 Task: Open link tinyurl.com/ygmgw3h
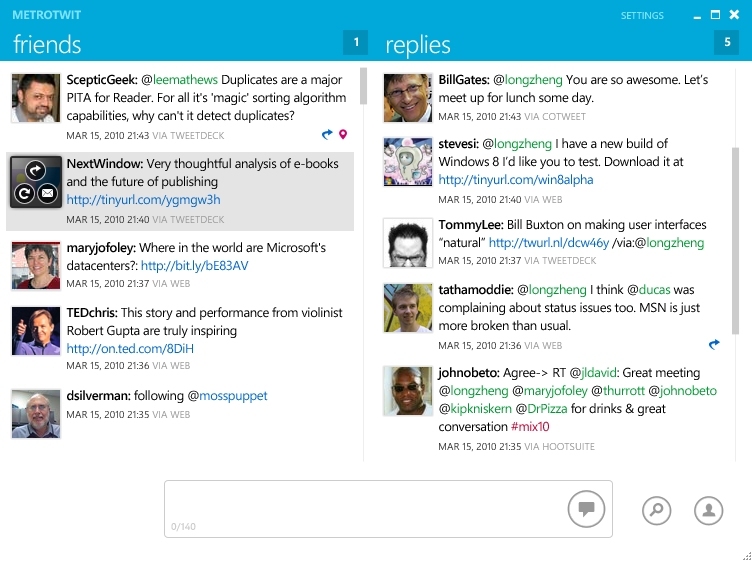point(143,199)
